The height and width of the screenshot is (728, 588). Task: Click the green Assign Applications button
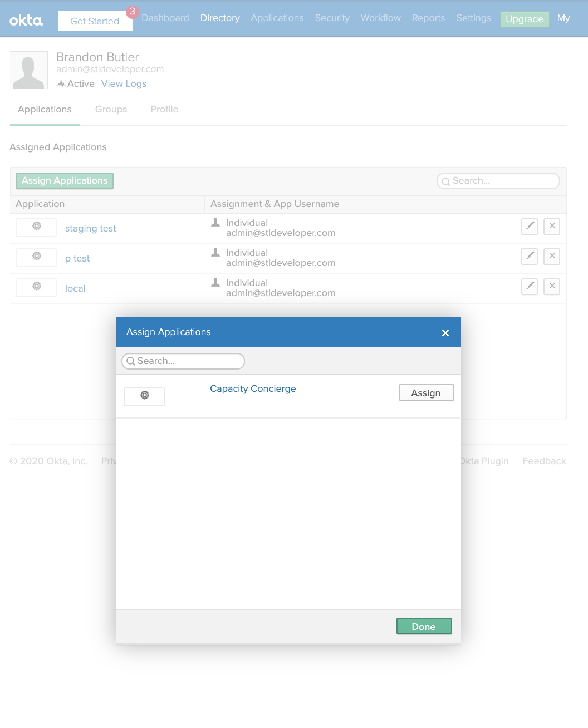(x=65, y=180)
